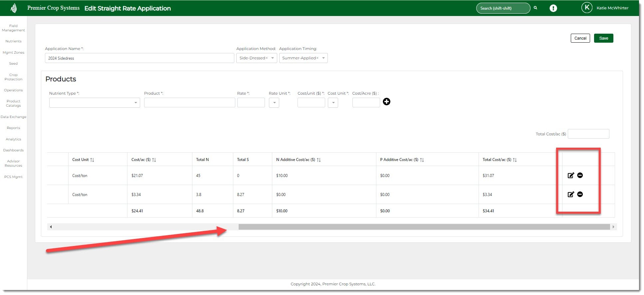Remove the $3.34 product row

pyautogui.click(x=580, y=194)
